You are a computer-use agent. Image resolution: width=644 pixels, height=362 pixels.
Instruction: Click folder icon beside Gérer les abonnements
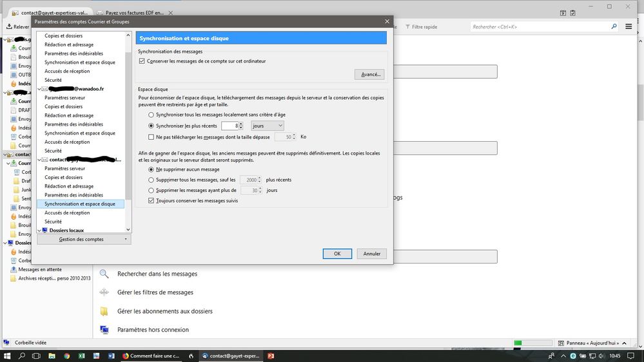point(104,311)
